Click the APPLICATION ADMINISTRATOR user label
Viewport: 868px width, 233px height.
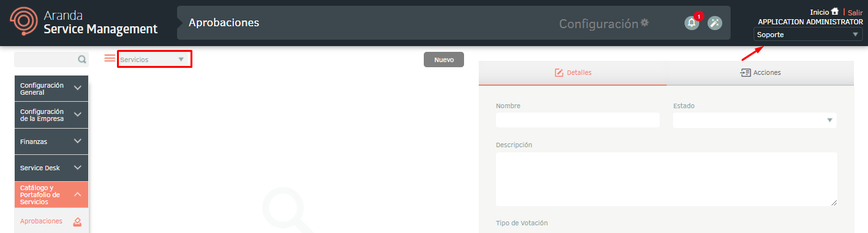coord(810,22)
